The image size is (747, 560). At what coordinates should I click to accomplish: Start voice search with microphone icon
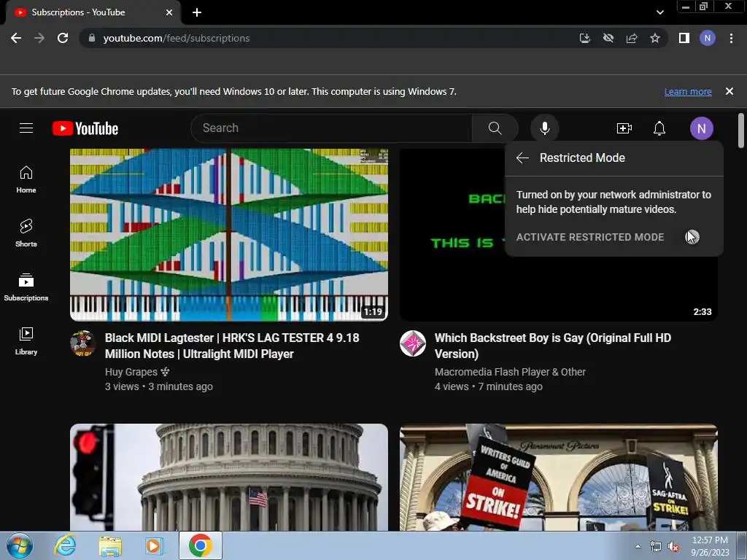point(544,128)
